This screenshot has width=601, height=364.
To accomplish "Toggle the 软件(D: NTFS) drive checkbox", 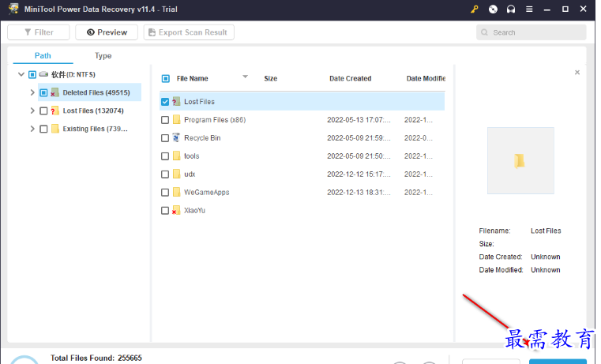I will pyautogui.click(x=32, y=74).
